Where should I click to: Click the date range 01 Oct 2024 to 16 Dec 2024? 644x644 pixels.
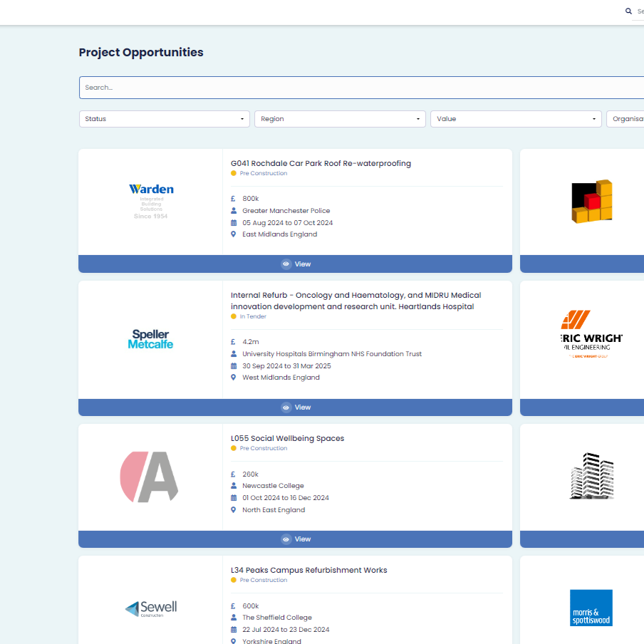click(286, 497)
